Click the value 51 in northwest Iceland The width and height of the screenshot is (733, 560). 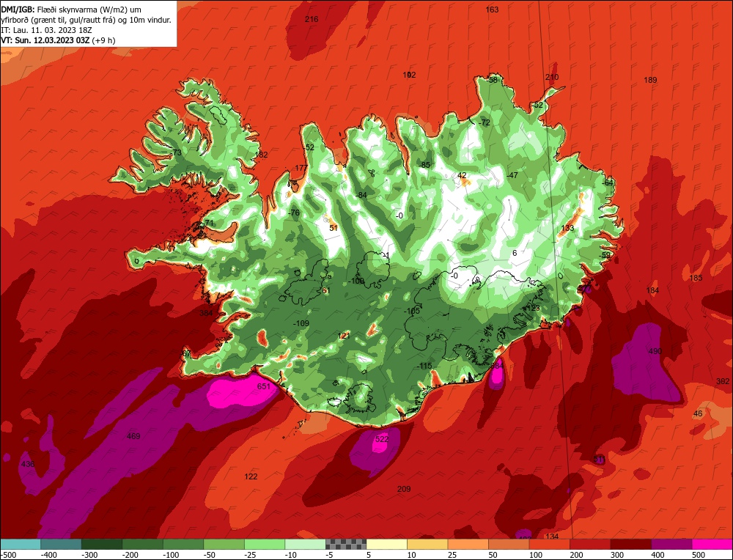click(334, 228)
